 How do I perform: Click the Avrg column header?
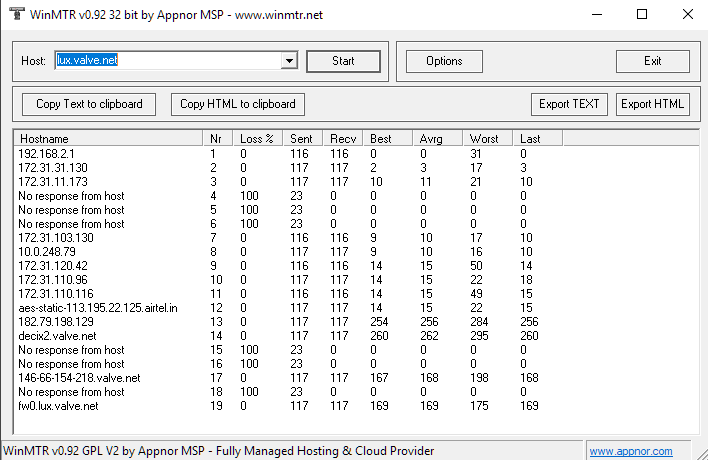(438, 139)
